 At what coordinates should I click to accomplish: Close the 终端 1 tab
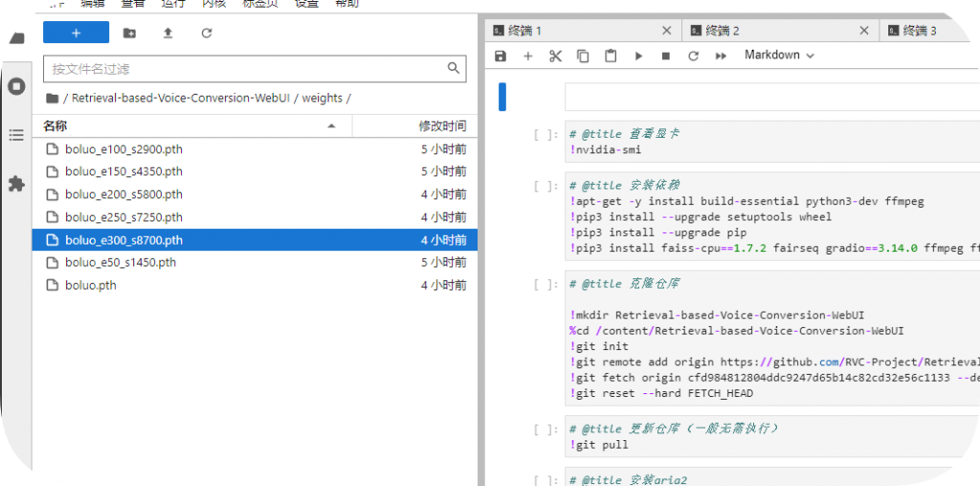(667, 31)
